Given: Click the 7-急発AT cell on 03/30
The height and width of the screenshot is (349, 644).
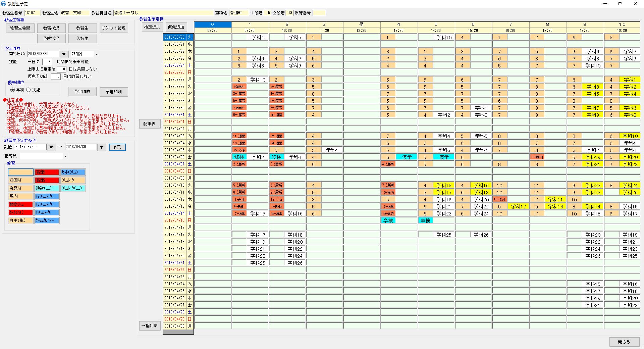Looking at the screenshot, I should (x=239, y=108).
